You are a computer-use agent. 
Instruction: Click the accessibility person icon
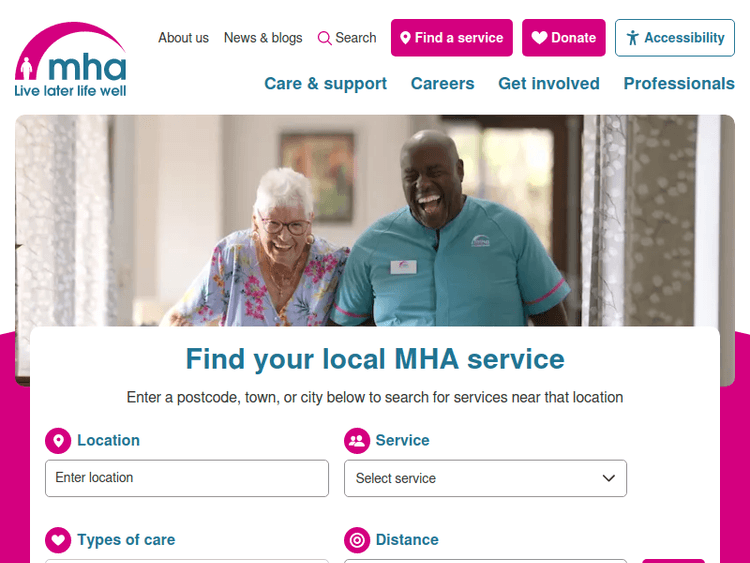click(632, 38)
